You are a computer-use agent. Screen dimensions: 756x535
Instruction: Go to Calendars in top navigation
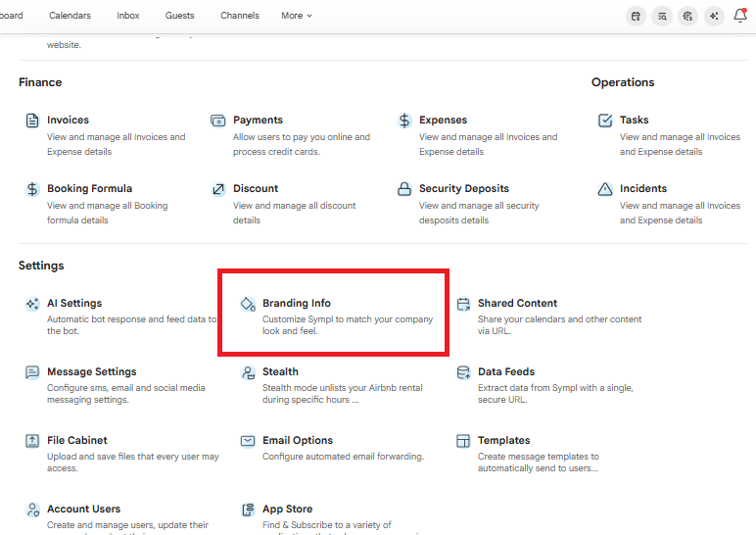coord(70,16)
